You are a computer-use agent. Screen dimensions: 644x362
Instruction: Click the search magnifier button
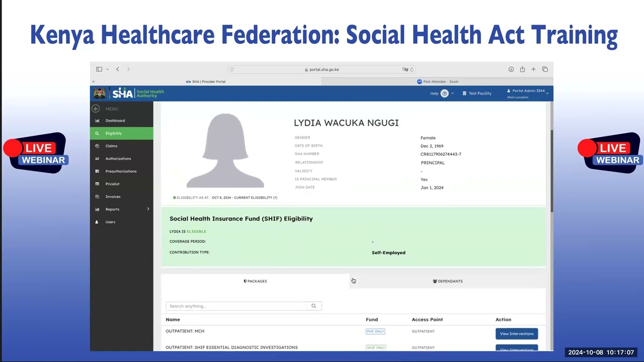pyautogui.click(x=313, y=306)
